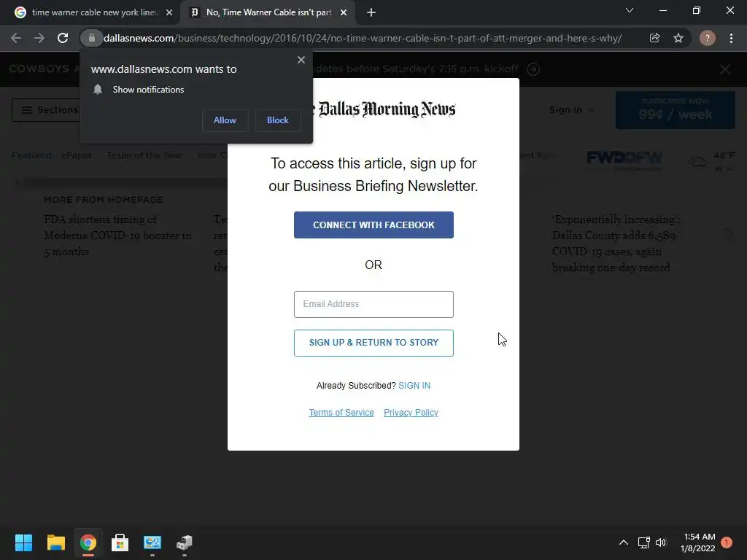Focus the Email Address field

click(373, 304)
